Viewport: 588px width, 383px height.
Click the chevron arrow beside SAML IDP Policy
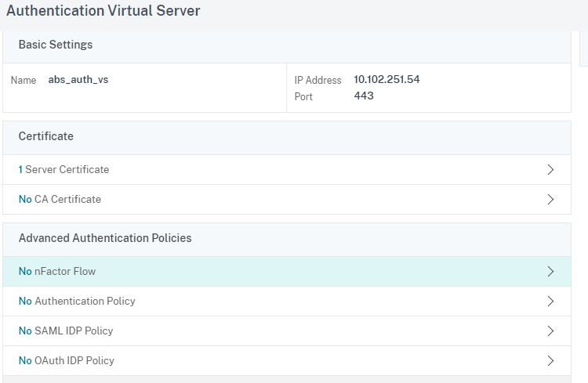click(x=550, y=331)
